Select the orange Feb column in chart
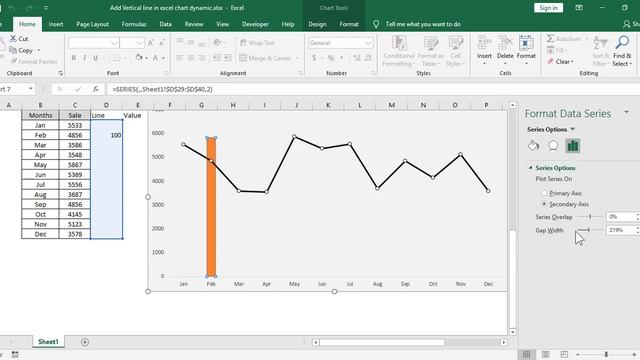Screen dimensions: 640x360 pyautogui.click(x=211, y=207)
